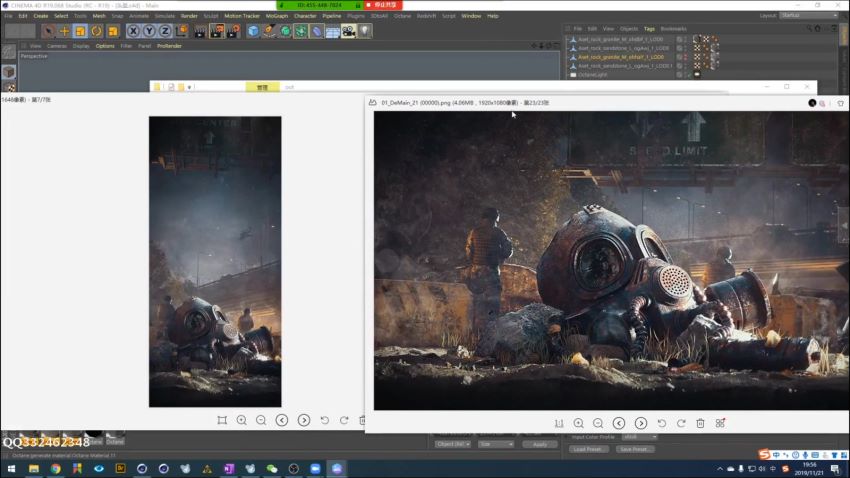This screenshot has height=478, width=850.
Task: Toggle X axis lock
Action: point(133,31)
